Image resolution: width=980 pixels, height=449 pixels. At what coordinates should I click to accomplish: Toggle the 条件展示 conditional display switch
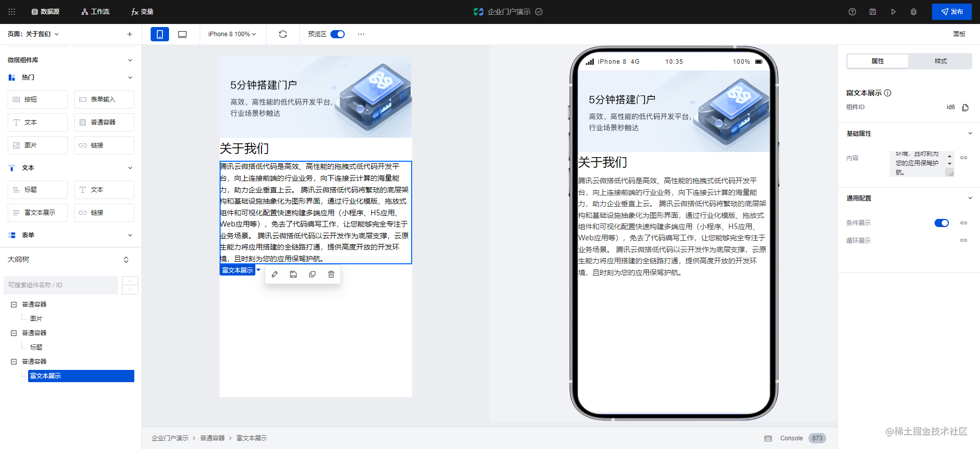click(942, 223)
